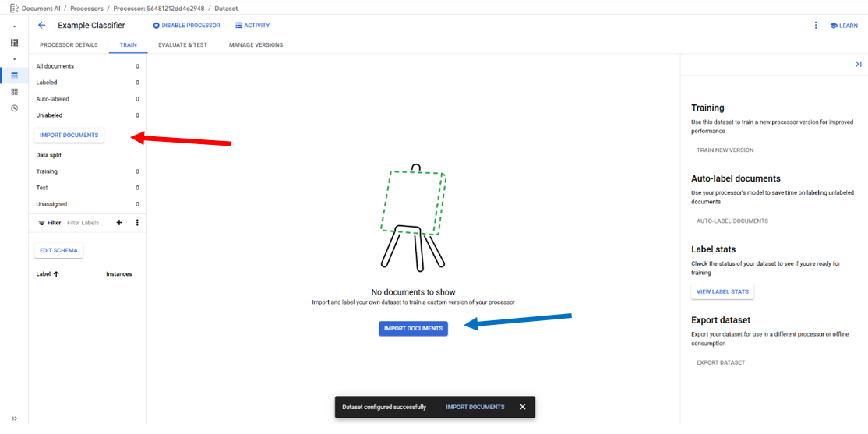Click the grid icon in the left sidebar

pos(14,92)
